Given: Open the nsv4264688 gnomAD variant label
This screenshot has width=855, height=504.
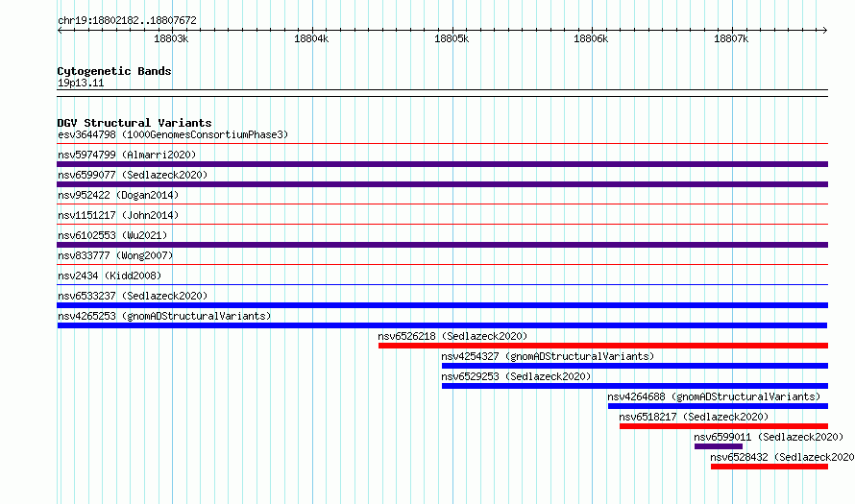Looking at the screenshot, I should pyautogui.click(x=714, y=396).
